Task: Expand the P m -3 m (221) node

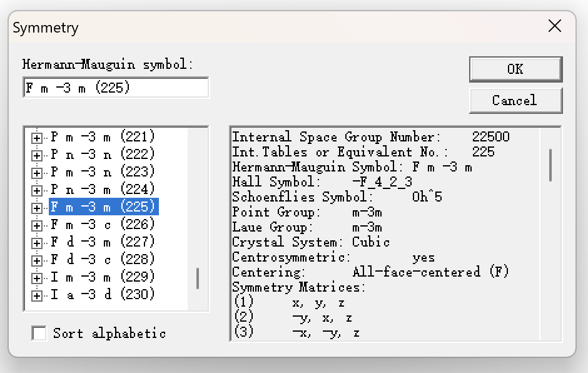Action: pyautogui.click(x=37, y=137)
